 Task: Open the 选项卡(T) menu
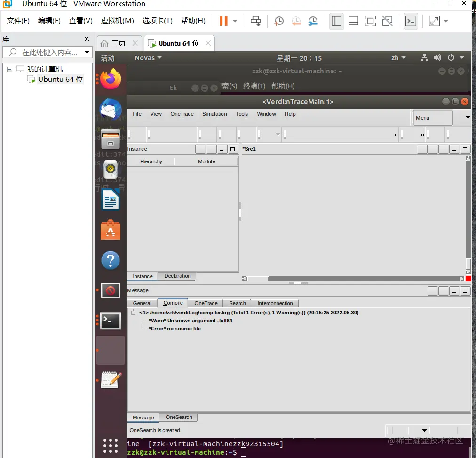tap(157, 21)
